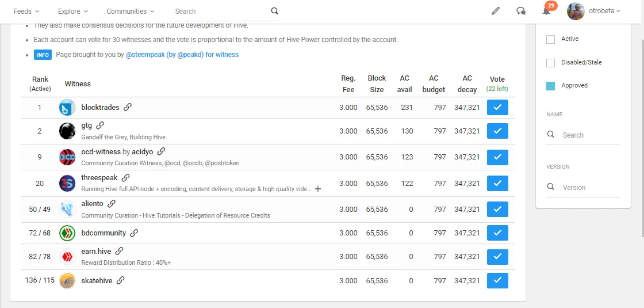Open threespeak witness name
This screenshot has width=644, height=308.
tap(99, 178)
